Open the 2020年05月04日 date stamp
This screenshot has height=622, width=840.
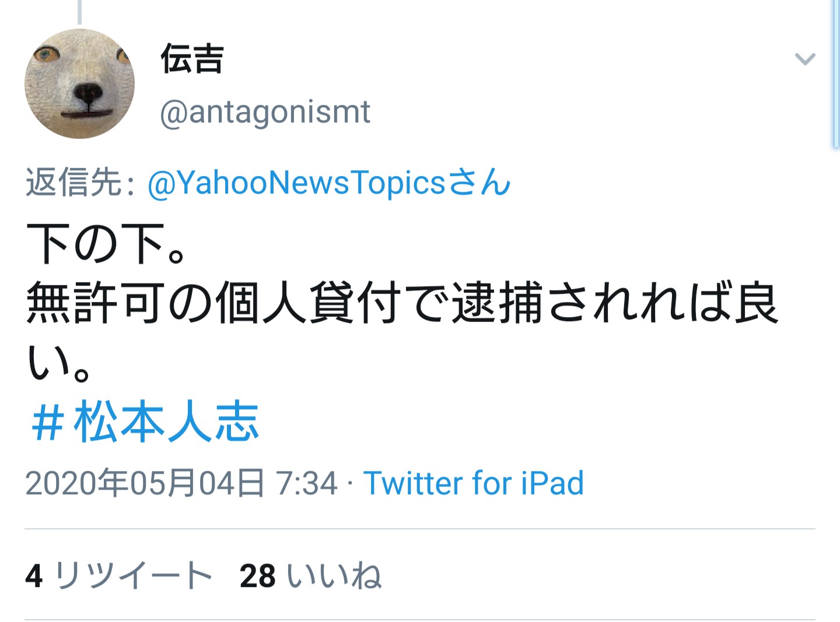(x=145, y=483)
